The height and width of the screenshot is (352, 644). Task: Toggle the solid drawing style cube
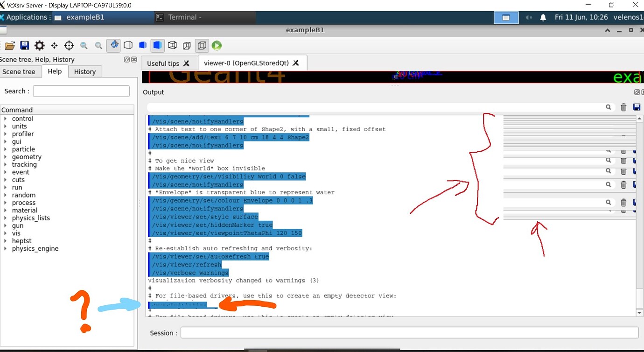tap(157, 45)
